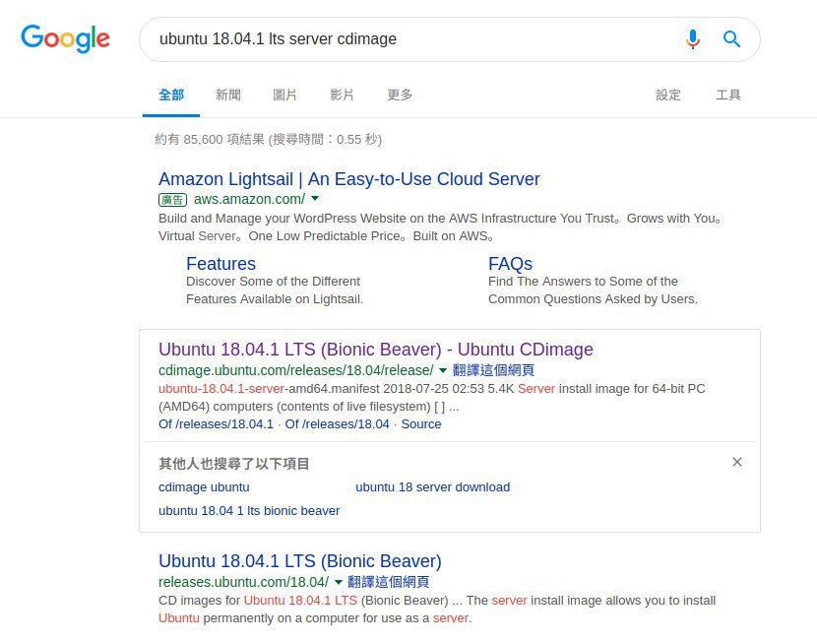The image size is (817, 644).
Task: Open the Of /releases/18.04.1 sitelink
Action: [x=216, y=424]
